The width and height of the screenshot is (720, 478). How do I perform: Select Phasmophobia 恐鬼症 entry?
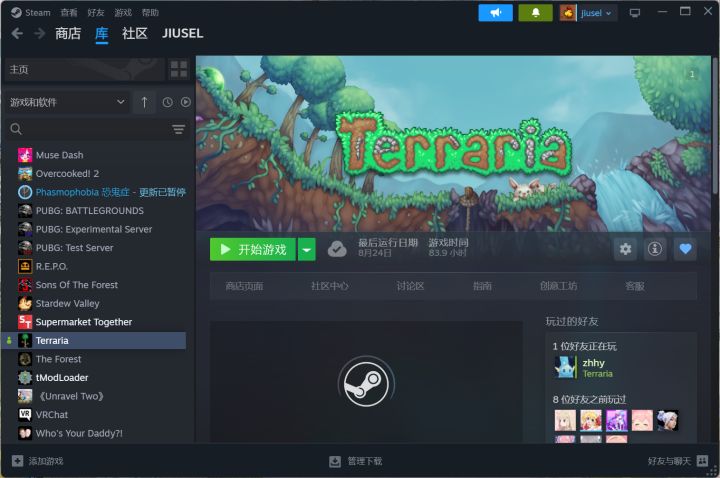click(101, 192)
